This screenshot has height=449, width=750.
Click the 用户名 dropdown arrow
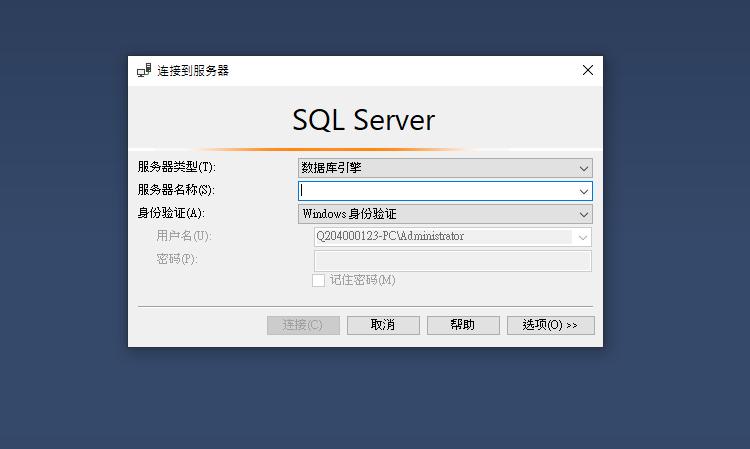[x=583, y=237]
